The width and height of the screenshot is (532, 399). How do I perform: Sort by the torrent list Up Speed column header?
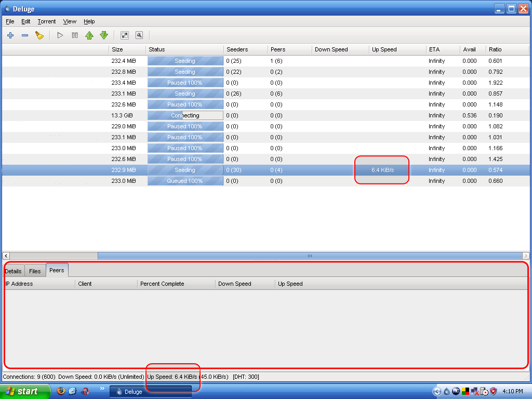pyautogui.click(x=397, y=49)
